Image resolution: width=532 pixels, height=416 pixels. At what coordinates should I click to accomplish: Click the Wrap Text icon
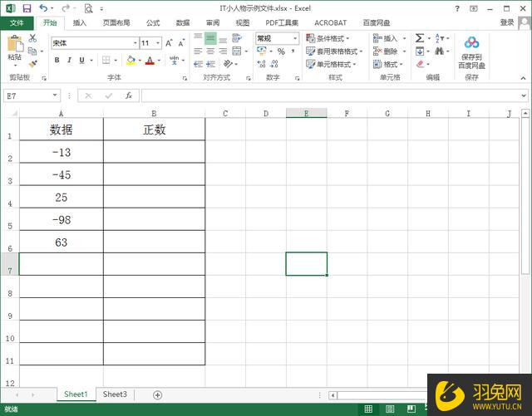pos(236,38)
